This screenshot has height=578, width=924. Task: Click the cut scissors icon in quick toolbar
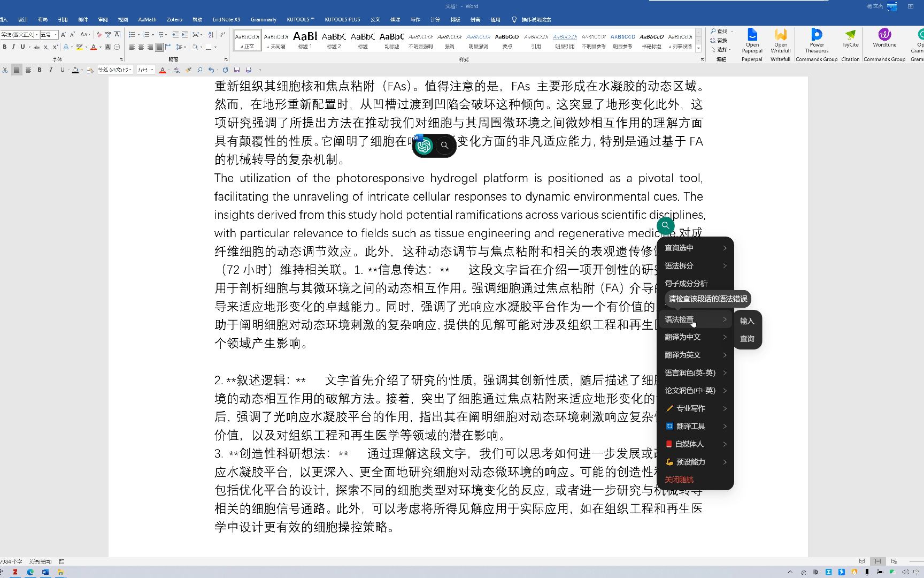[5, 70]
